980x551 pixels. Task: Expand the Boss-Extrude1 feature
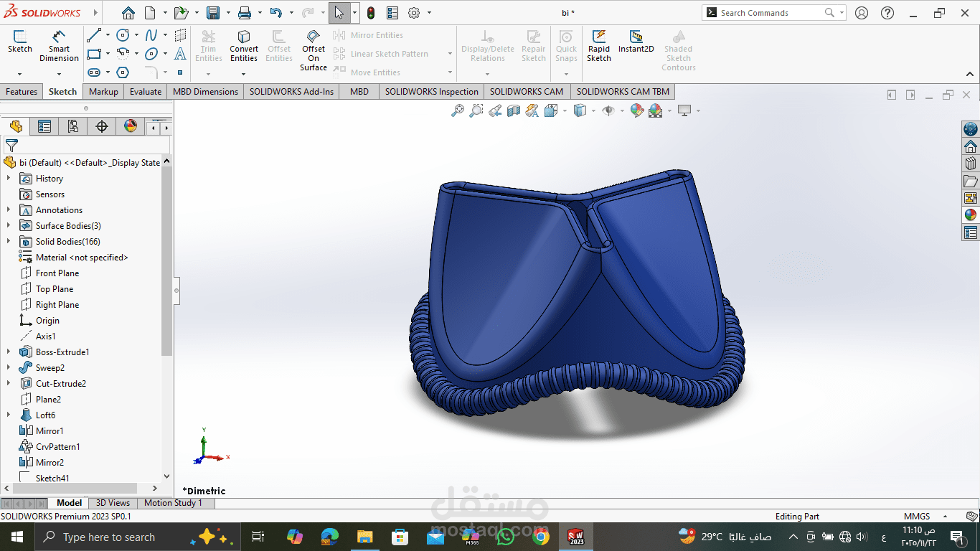9,352
